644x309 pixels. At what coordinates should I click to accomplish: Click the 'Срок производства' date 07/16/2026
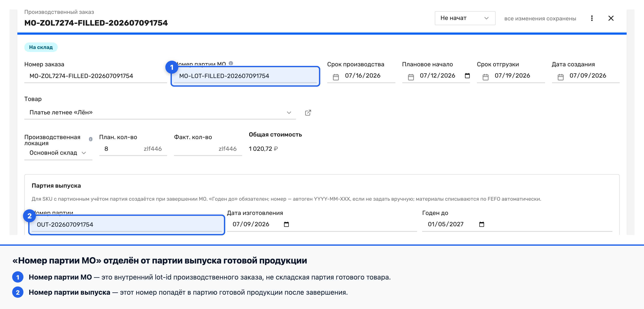coord(363,76)
